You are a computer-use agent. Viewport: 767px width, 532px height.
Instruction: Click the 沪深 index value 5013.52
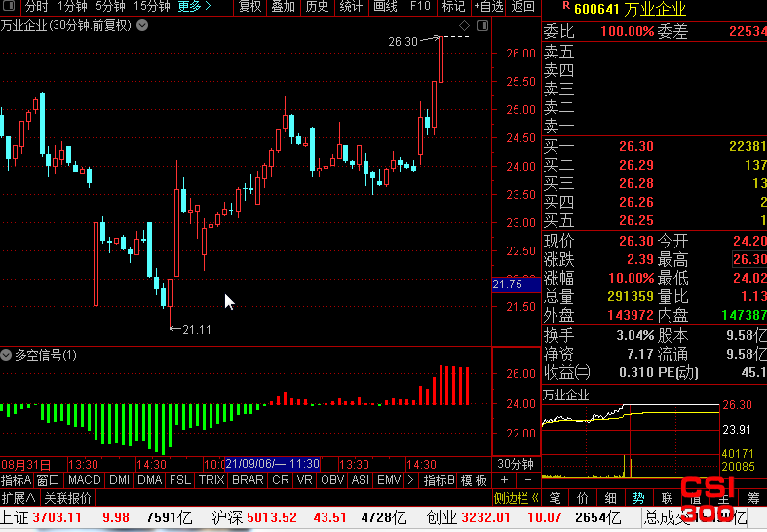click(272, 517)
